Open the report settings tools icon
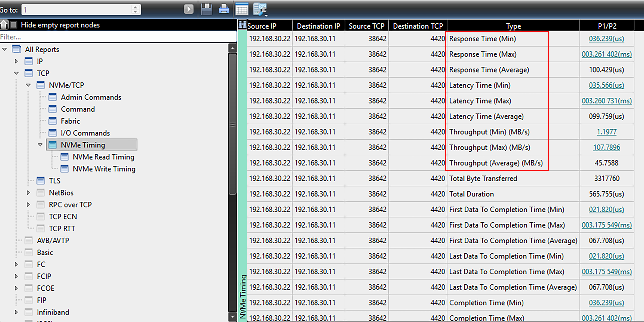The image size is (644, 322). (260, 9)
